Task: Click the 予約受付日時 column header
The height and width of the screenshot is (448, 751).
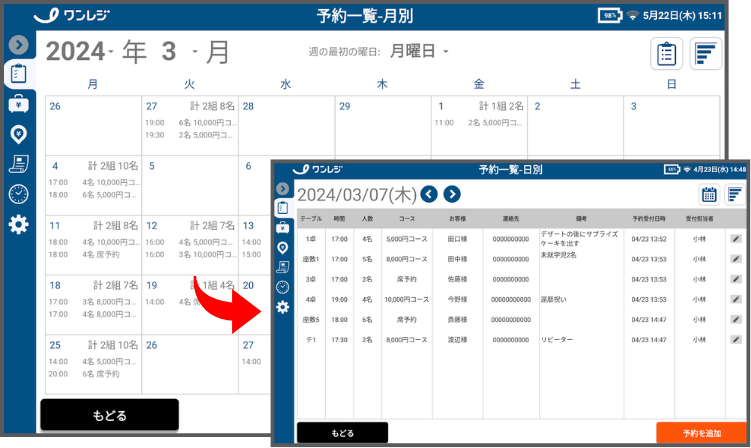Action: point(649,218)
